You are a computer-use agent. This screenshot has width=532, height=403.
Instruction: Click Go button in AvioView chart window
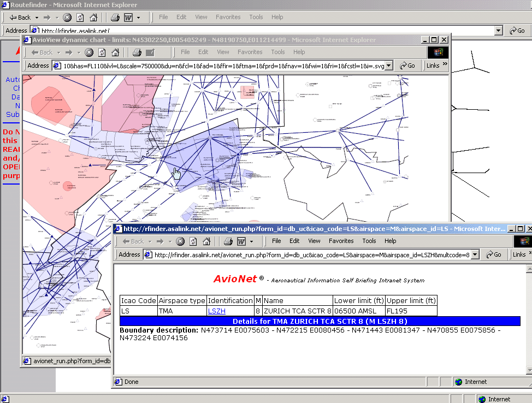pos(407,66)
